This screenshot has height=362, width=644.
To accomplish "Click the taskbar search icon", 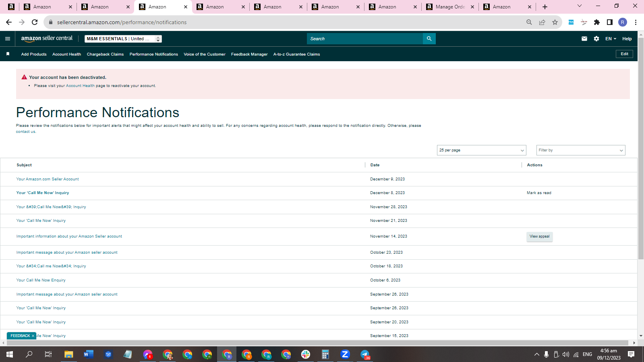I will 29,354.
